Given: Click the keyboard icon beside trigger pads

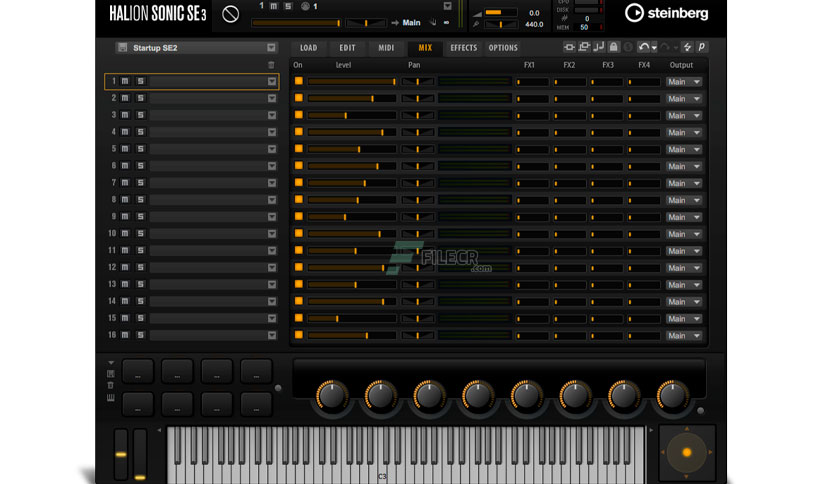Looking at the screenshot, I should [x=110, y=398].
